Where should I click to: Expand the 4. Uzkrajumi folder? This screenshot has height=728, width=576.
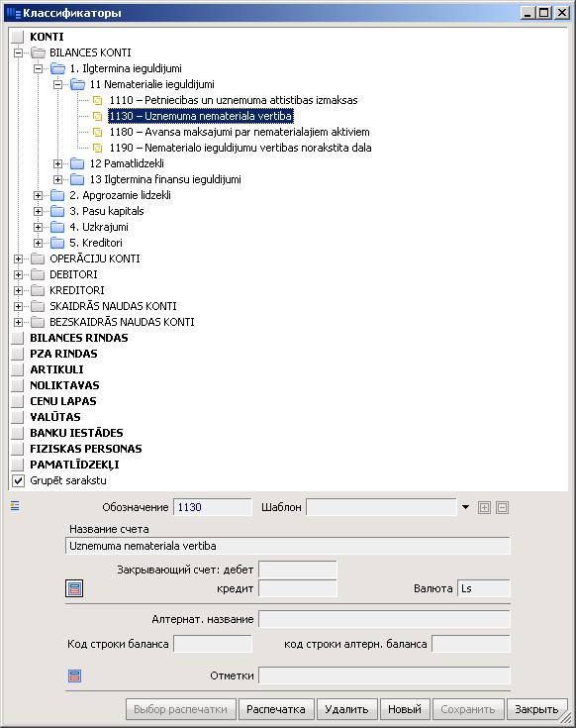(38, 227)
